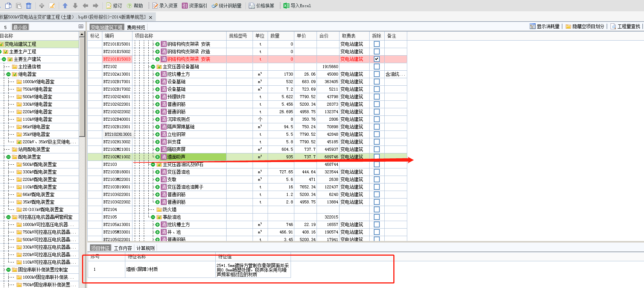Move item up with blue arrow
This screenshot has width=644, height=288.
pyautogui.click(x=65, y=6)
